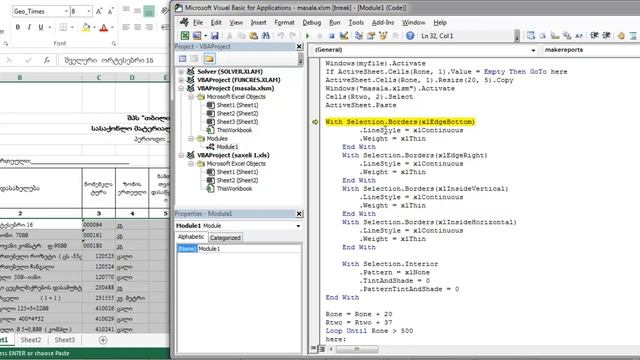Open the Debug menu

tap(311, 22)
